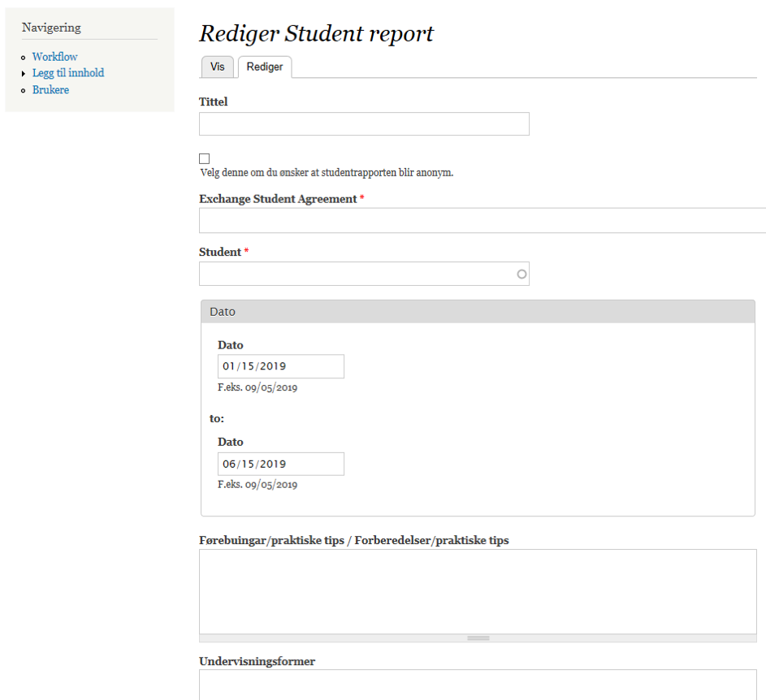
Task: Click the Student autocomplete text field
Action: [356, 274]
